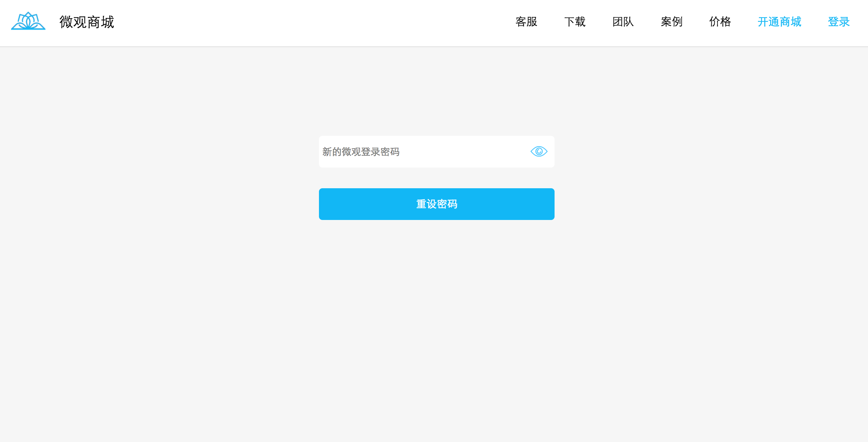Viewport: 868px width, 442px height.
Task: Open the 下载 page
Action: 575,22
